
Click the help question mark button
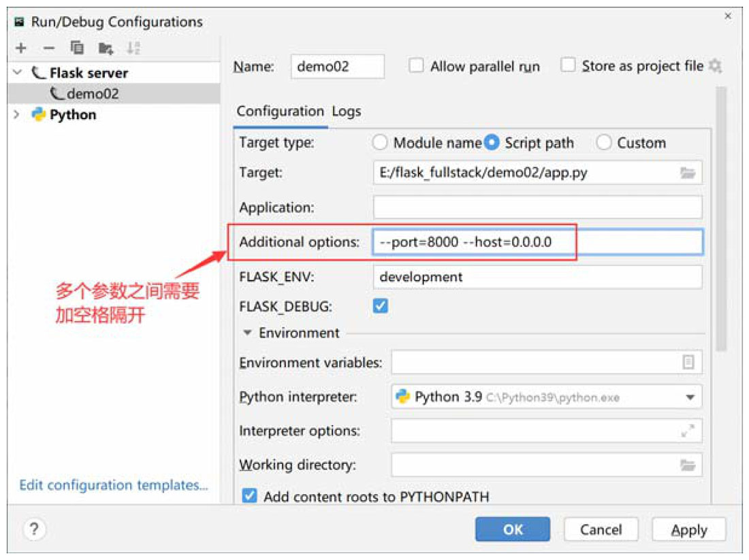34,529
